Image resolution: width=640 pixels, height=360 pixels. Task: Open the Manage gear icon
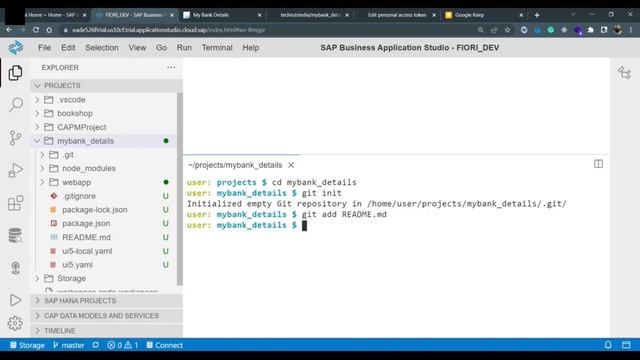click(x=16, y=323)
